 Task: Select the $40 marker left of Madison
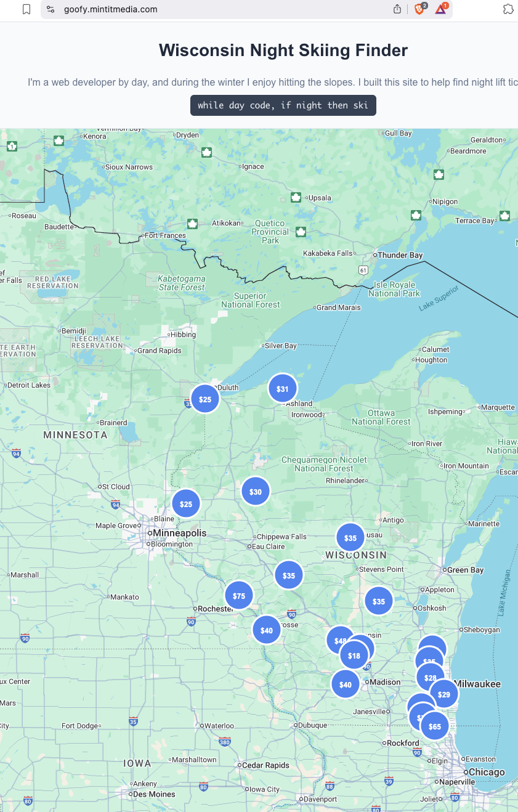click(345, 684)
